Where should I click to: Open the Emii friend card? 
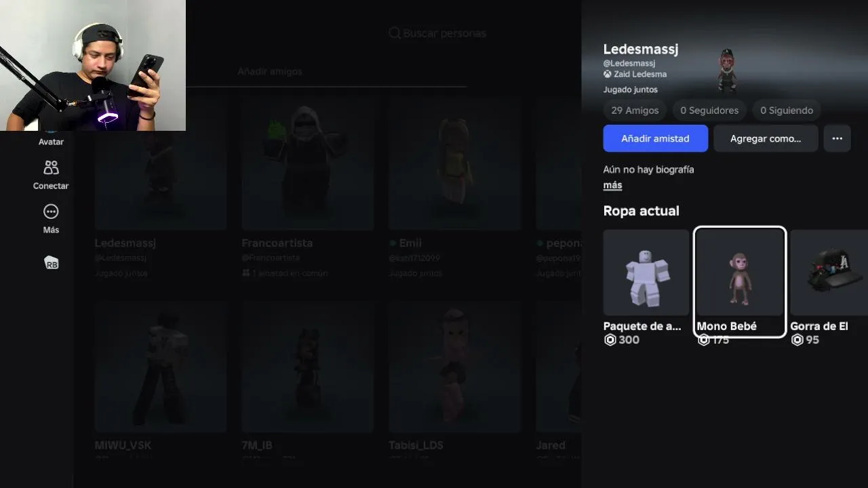pyautogui.click(x=454, y=188)
